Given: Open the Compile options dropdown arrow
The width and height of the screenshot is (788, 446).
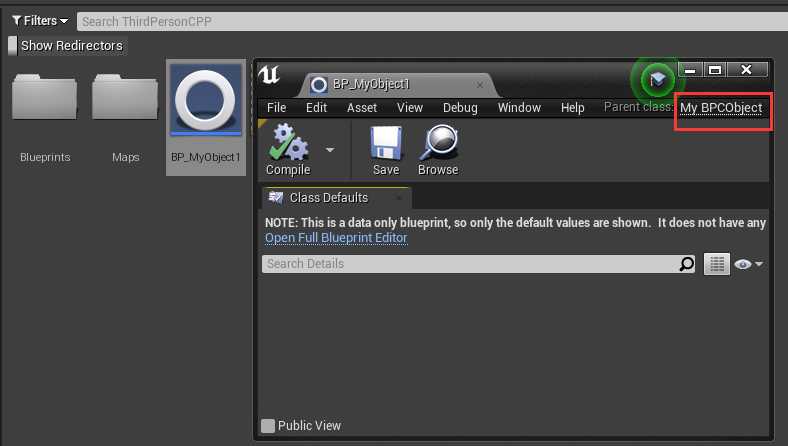Looking at the screenshot, I should point(330,150).
